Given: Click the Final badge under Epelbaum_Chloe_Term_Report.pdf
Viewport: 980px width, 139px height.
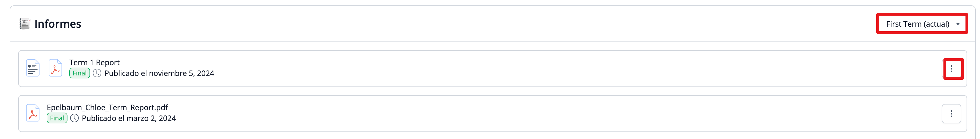Looking at the screenshot, I should click(57, 118).
